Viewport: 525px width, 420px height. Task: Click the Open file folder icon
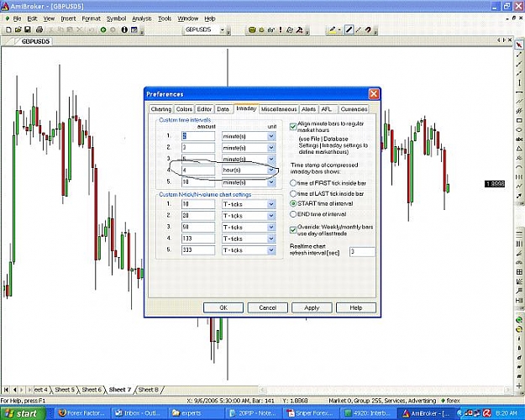click(18, 29)
